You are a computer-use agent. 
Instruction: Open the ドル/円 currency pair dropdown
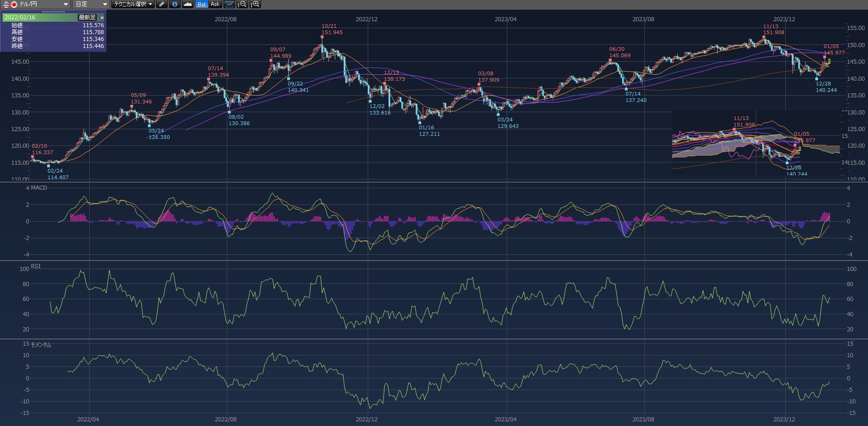tap(36, 4)
